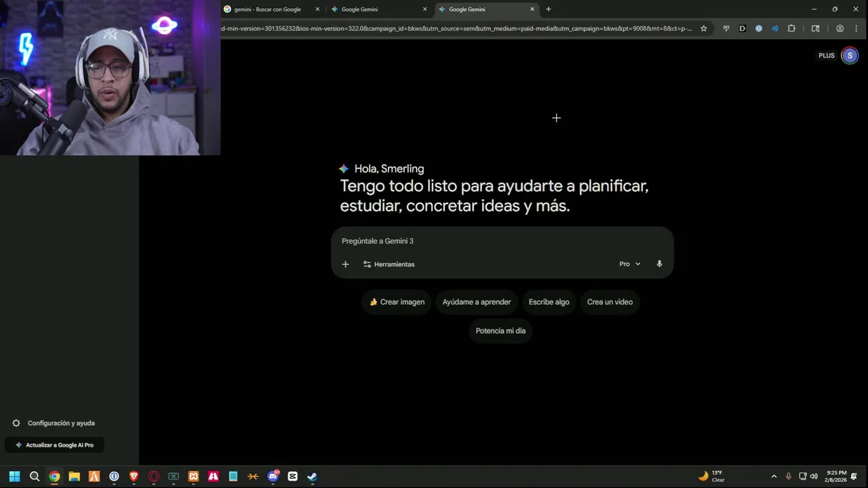Screen dimensions: 868x488
Task: Open the Herramientas tools menu
Action: click(x=389, y=264)
